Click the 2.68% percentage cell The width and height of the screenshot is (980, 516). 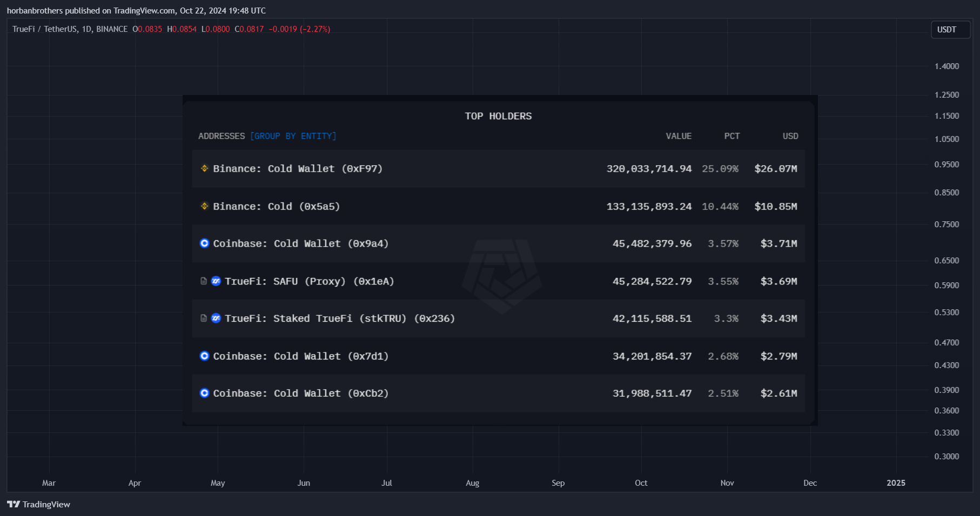click(x=723, y=357)
